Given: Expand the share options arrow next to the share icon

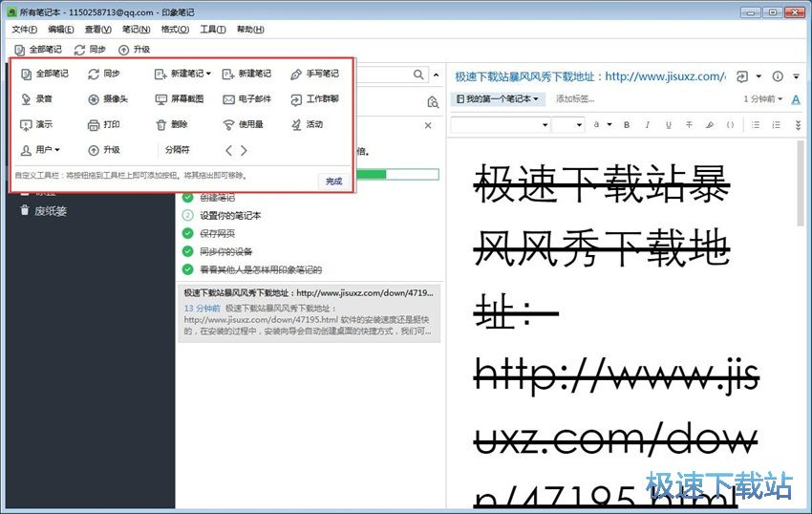Looking at the screenshot, I should 759,76.
